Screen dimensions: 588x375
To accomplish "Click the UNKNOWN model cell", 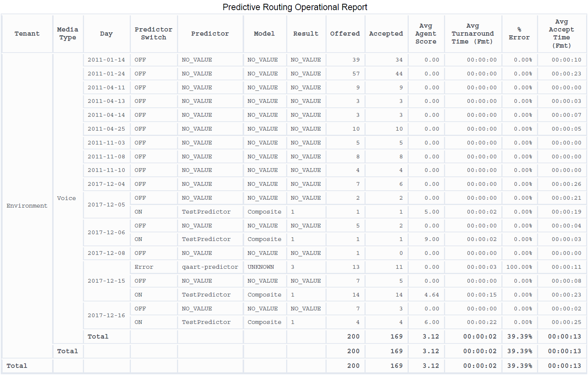I will point(261,267).
